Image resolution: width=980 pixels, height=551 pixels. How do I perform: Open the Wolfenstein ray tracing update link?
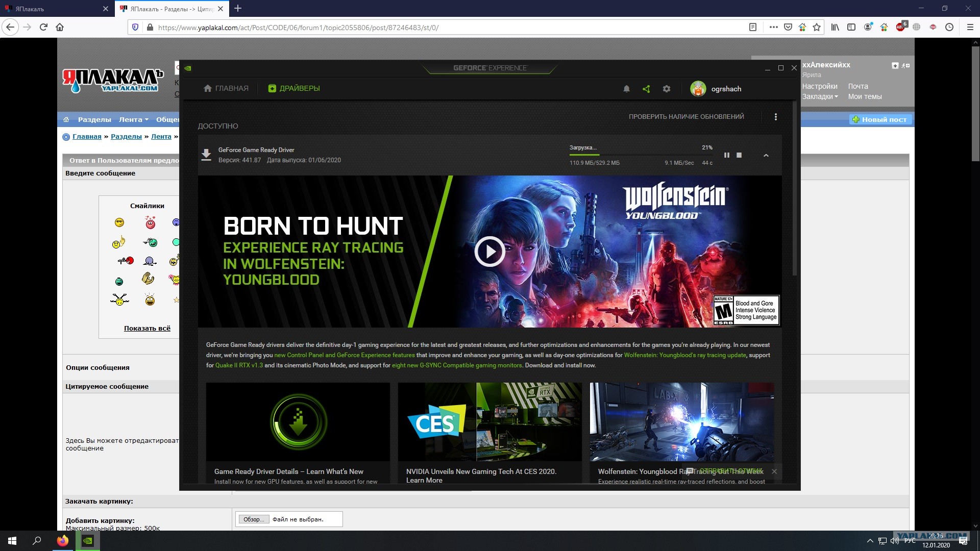click(685, 355)
